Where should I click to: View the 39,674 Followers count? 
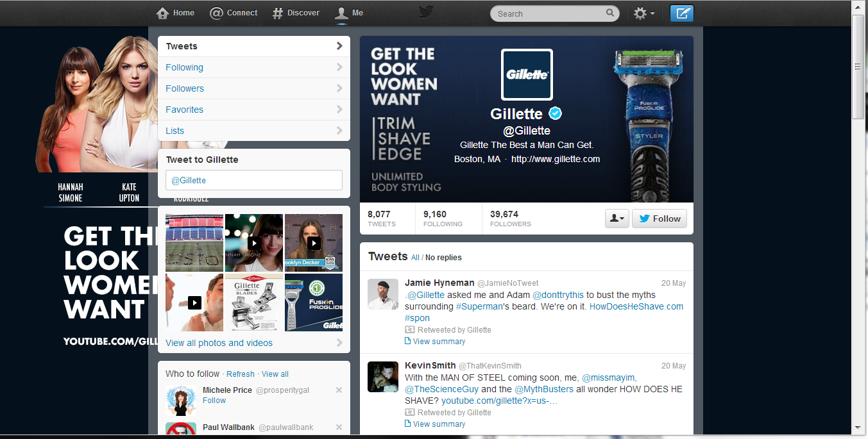[x=511, y=219]
